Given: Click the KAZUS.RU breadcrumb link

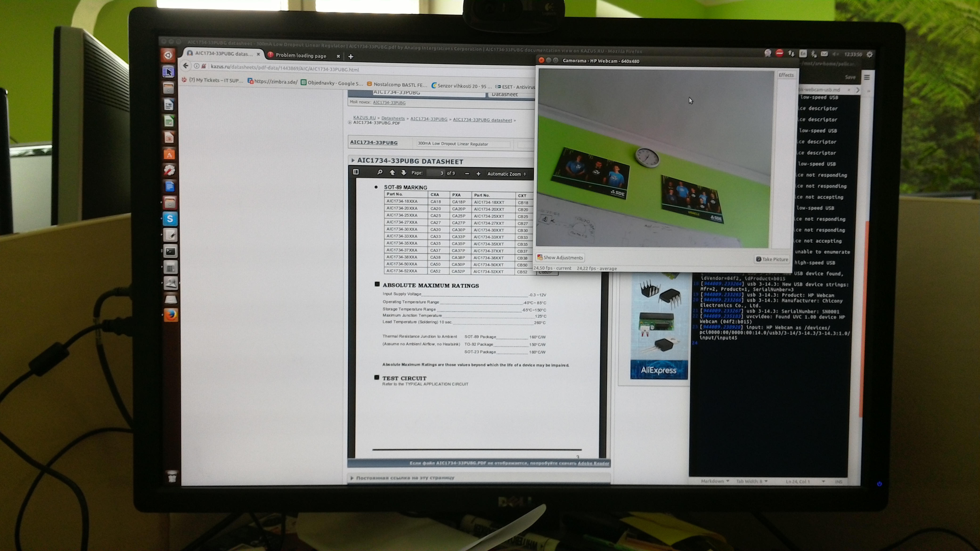Looking at the screenshot, I should [364, 117].
